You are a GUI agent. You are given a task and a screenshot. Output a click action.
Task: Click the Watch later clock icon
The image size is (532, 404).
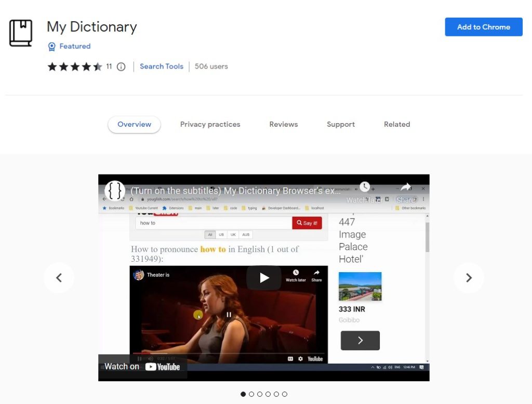coord(364,187)
